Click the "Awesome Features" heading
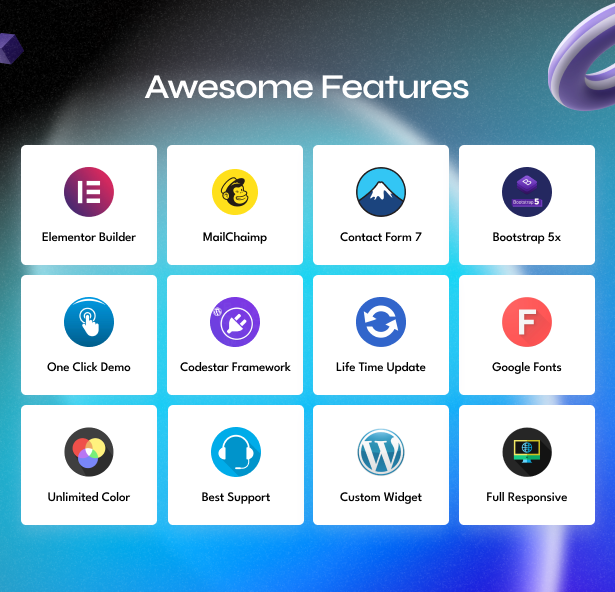 coord(307,87)
